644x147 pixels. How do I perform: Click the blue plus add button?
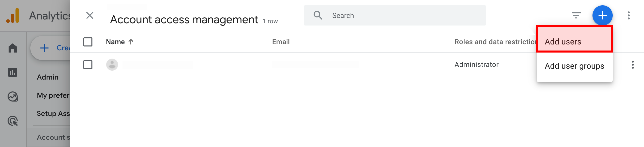pyautogui.click(x=602, y=15)
